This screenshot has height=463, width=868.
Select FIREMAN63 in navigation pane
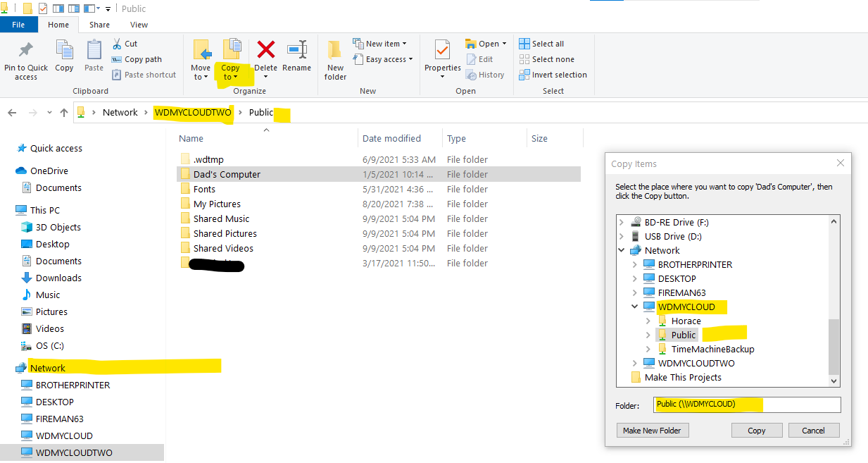(60, 419)
